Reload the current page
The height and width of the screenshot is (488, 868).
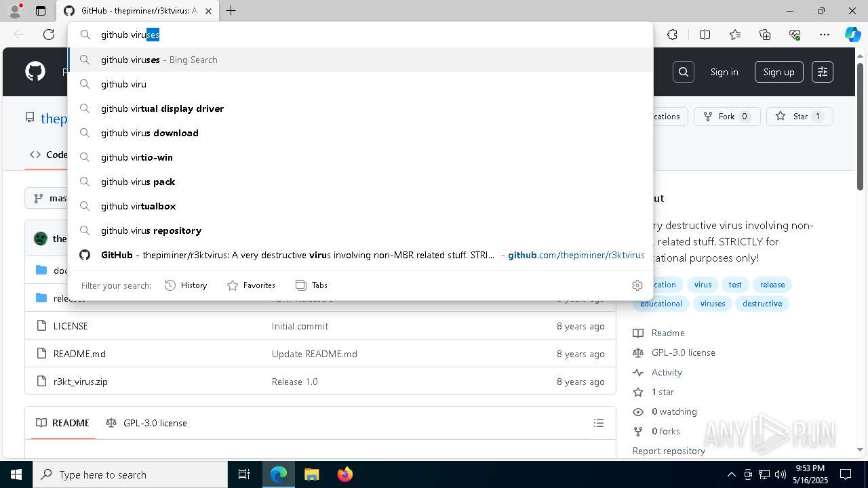click(49, 35)
